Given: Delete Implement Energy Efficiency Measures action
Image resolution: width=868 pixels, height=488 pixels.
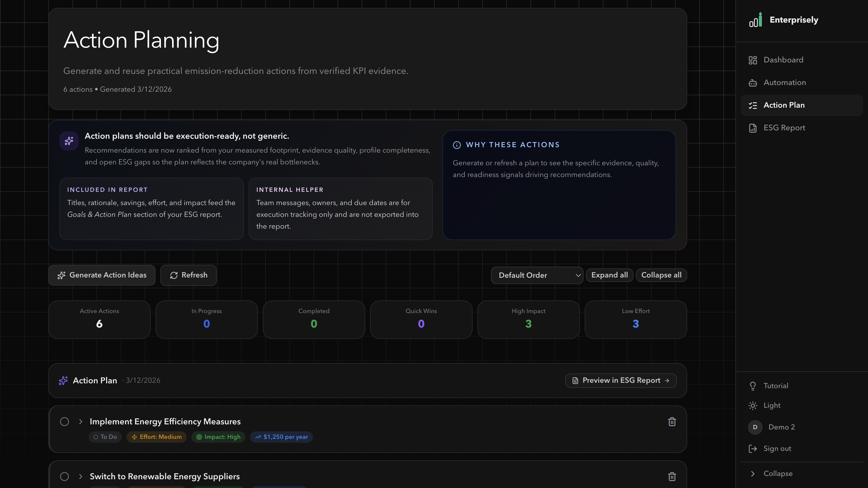Looking at the screenshot, I should tap(672, 422).
